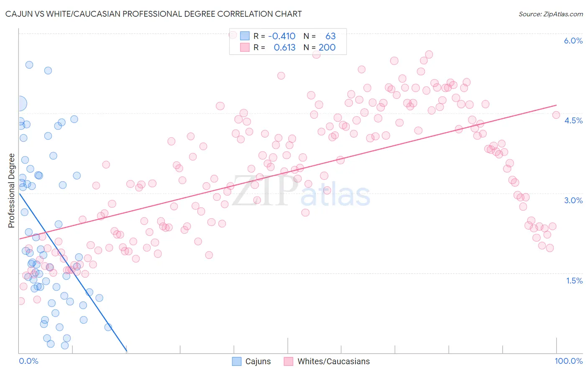
Task: Select the Whites/Caucasians legend label
Action: [334, 361]
